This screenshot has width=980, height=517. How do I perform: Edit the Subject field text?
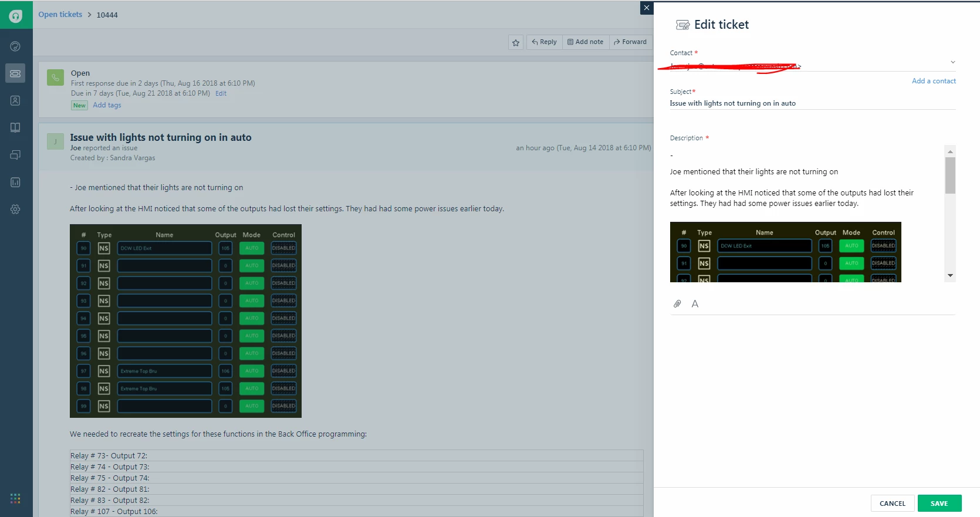(x=813, y=103)
